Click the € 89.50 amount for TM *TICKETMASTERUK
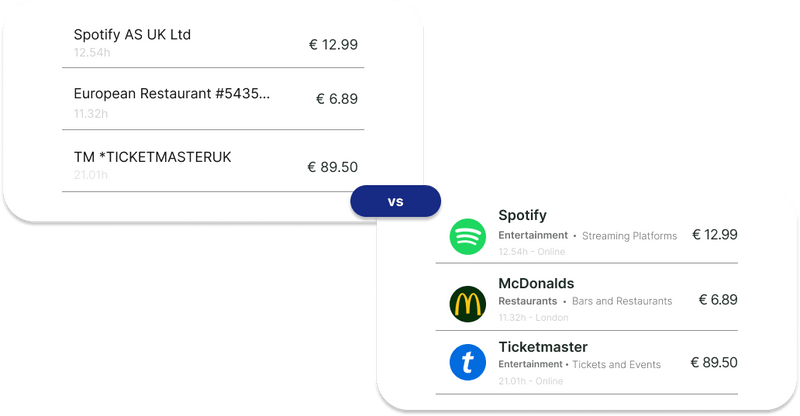Screen dimensions: 800x416 coord(332,167)
